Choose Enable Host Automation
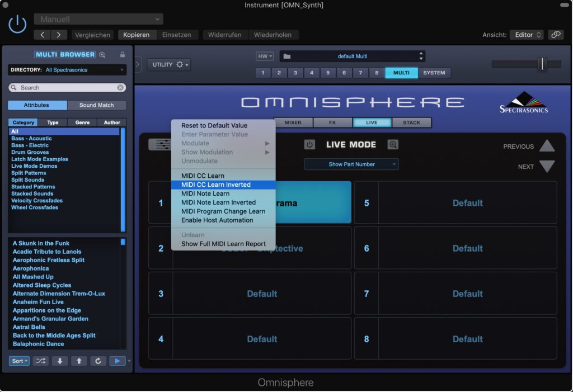Screen dimensions: 573x392 coord(223,220)
